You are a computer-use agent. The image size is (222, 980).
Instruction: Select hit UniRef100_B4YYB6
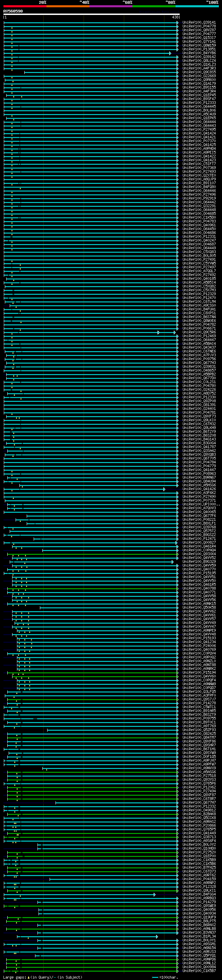199,53
